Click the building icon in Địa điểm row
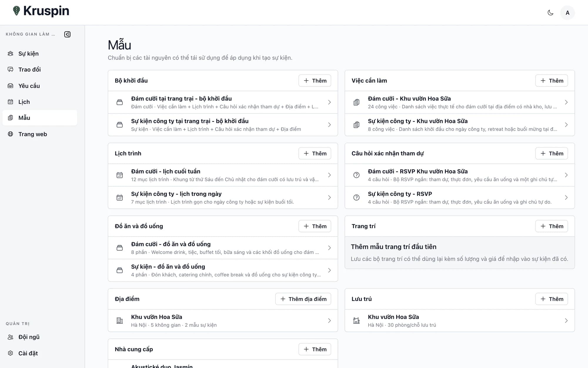This screenshot has height=368, width=588. click(120, 321)
